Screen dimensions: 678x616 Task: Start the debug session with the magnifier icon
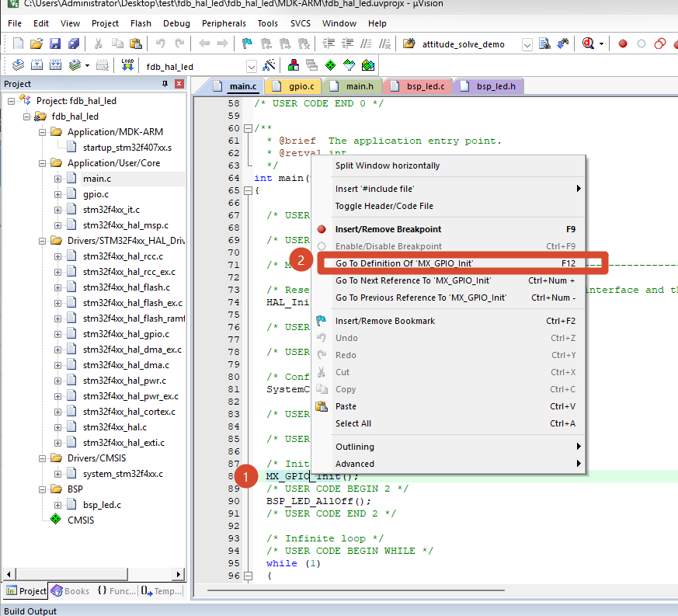tap(588, 44)
